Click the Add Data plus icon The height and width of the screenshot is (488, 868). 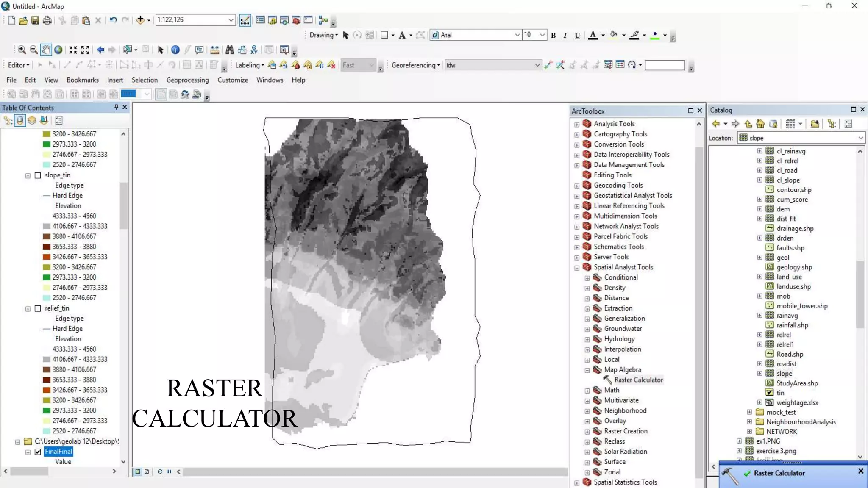pyautogui.click(x=140, y=20)
